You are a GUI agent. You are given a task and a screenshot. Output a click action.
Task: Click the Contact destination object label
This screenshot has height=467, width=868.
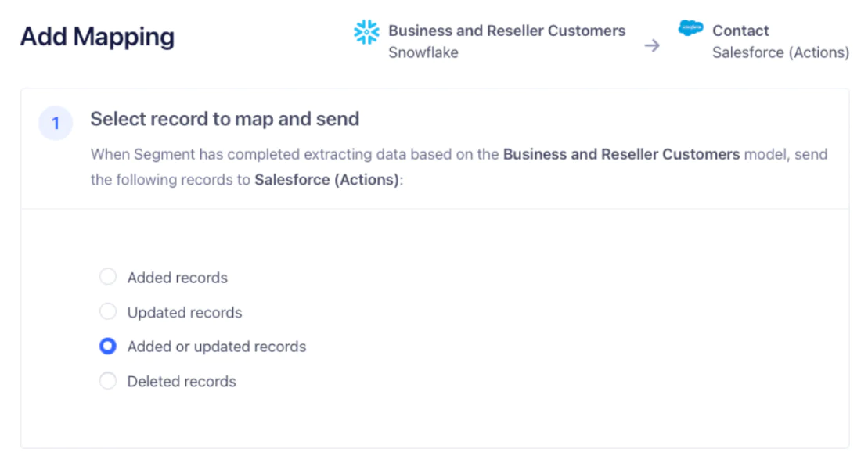(x=740, y=31)
